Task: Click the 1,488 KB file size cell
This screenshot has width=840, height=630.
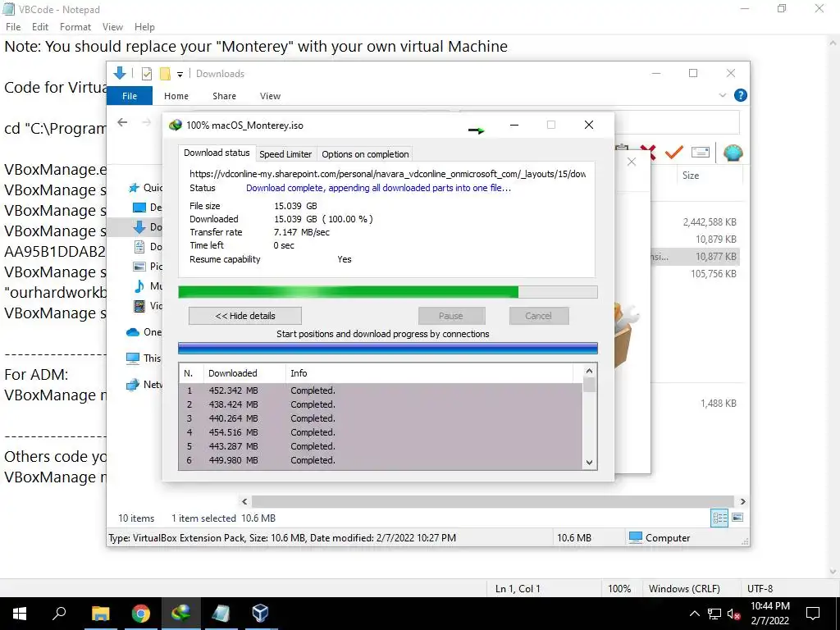Action: pos(719,404)
